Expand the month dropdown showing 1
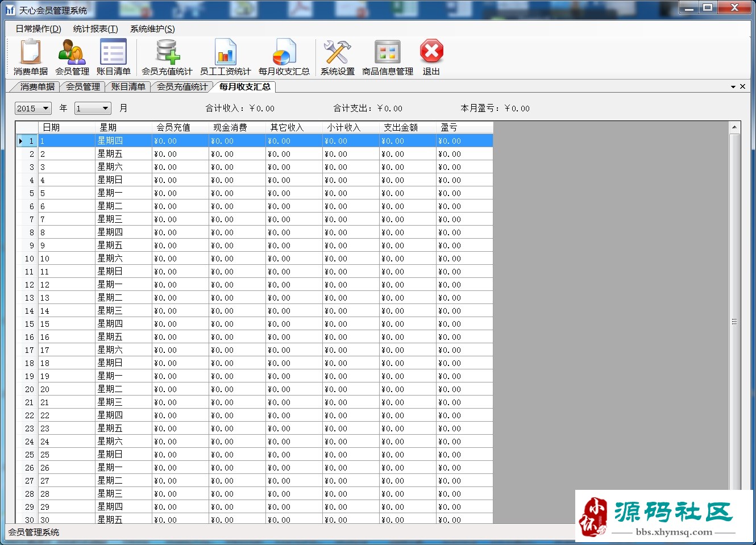Screen dimensions: 756x545 (x=105, y=108)
